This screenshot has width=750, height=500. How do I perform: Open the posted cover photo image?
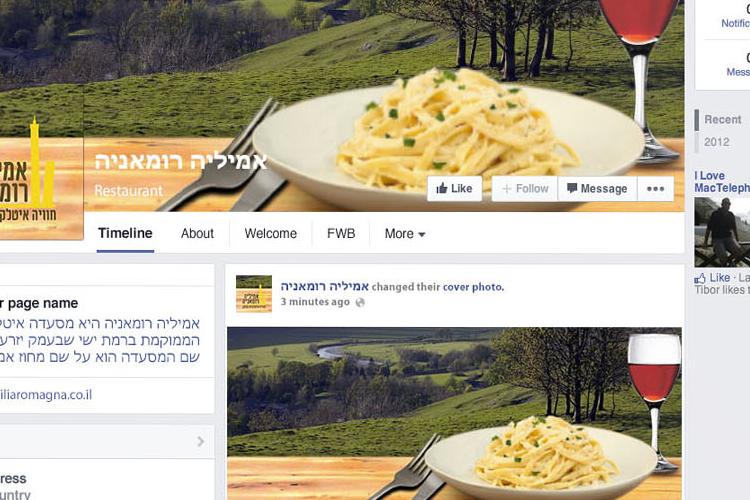(x=454, y=413)
